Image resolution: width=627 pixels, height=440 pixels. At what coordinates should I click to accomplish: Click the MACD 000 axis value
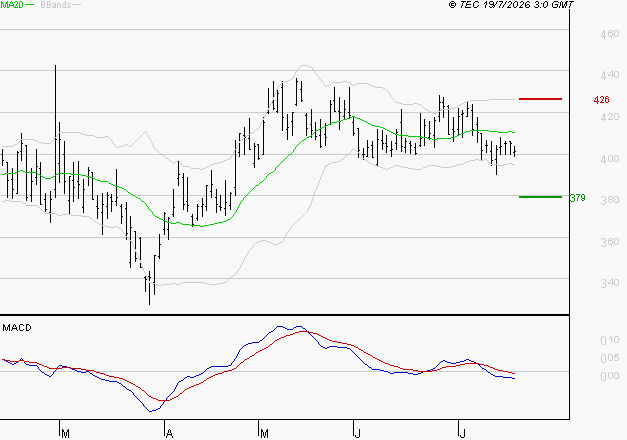[x=610, y=376]
